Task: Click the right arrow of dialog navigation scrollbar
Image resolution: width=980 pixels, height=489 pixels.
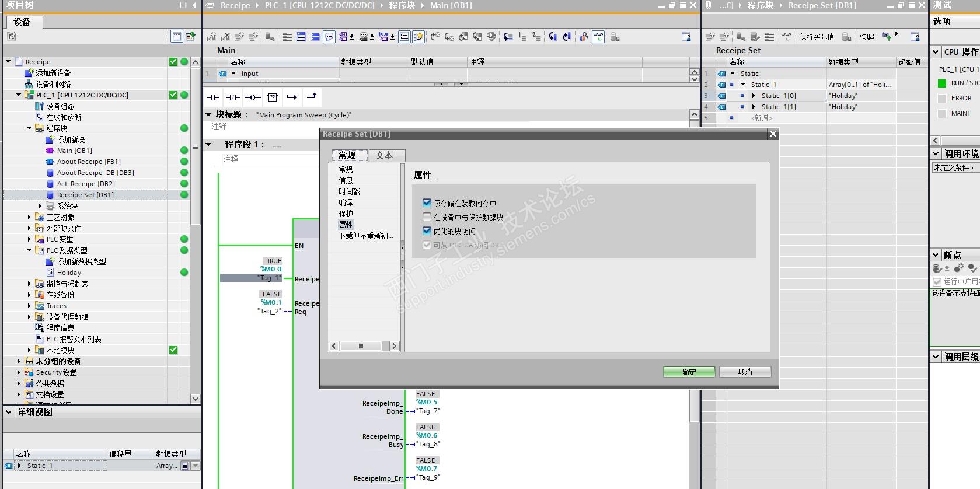Action: [x=395, y=346]
